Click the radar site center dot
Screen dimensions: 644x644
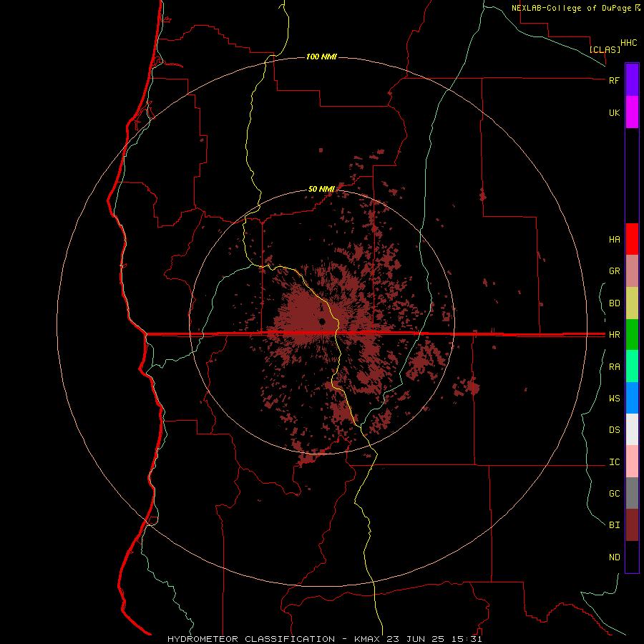[321, 321]
